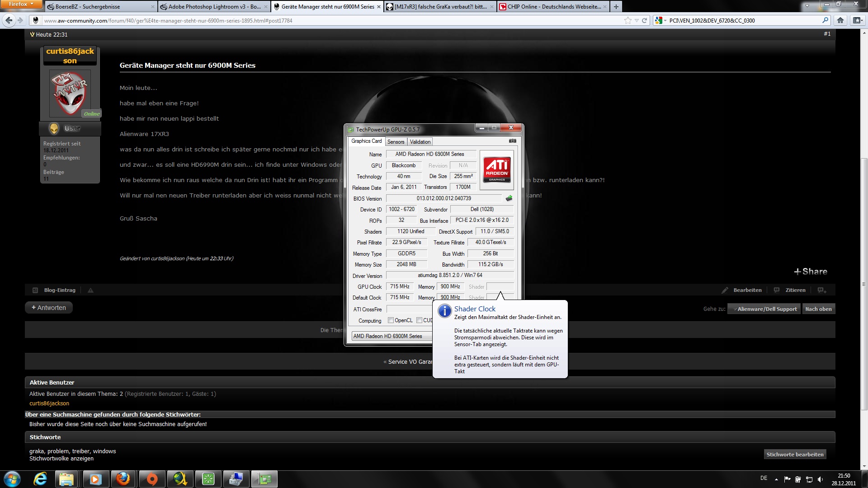Open a new tab with plus icon
The height and width of the screenshot is (488, 868).
point(616,7)
